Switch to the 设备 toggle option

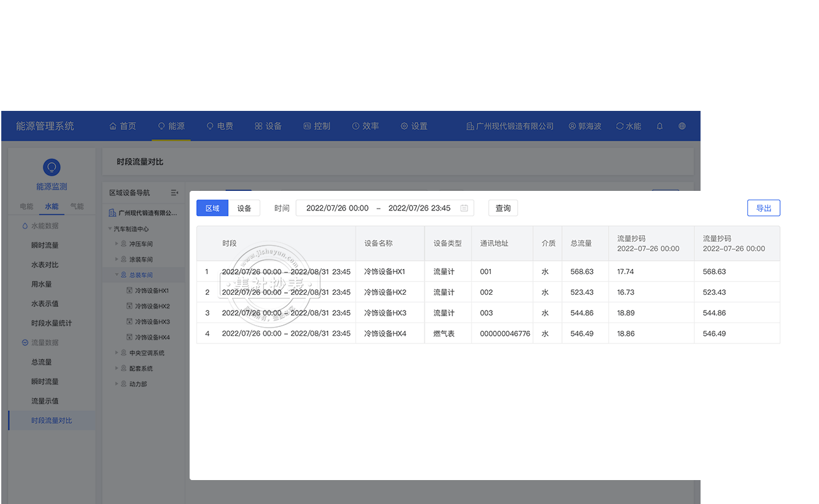[x=244, y=208]
